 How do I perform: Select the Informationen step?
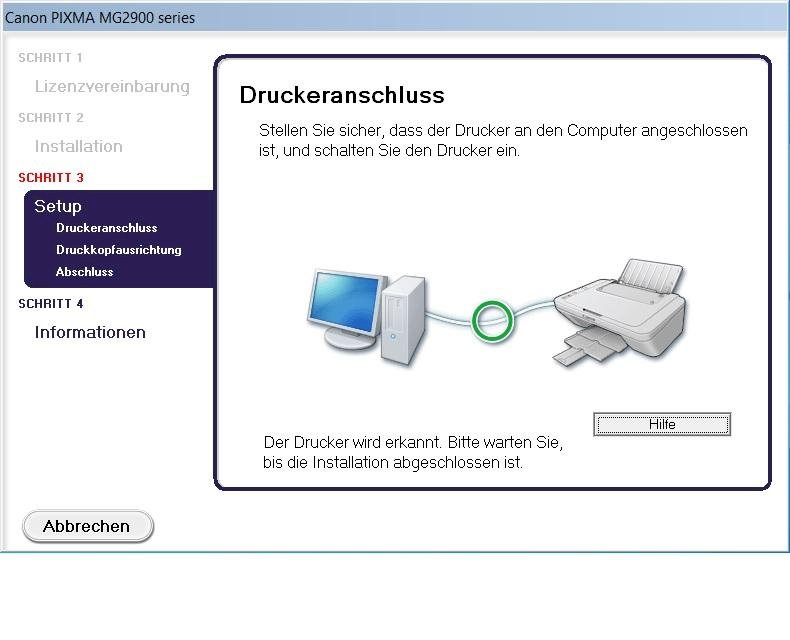coord(90,333)
